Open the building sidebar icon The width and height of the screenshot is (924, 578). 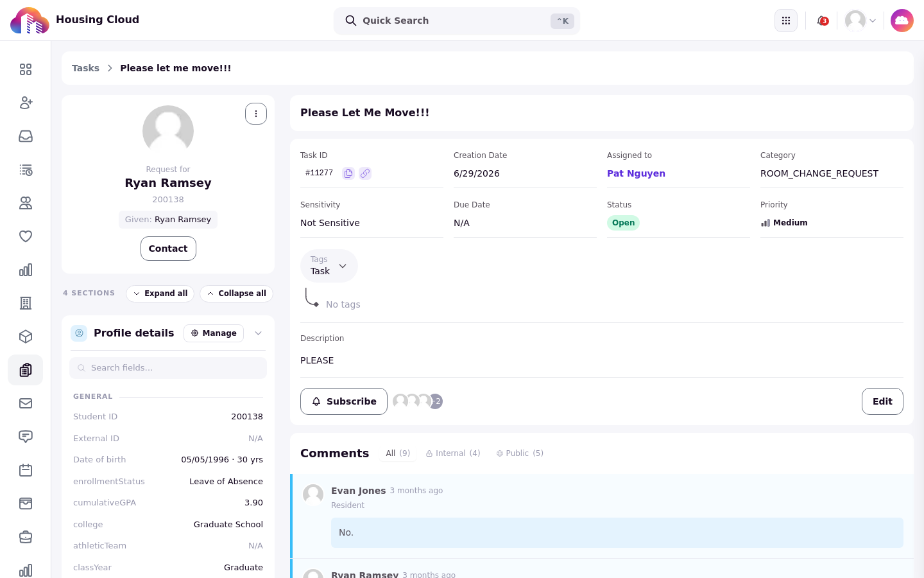coord(26,303)
